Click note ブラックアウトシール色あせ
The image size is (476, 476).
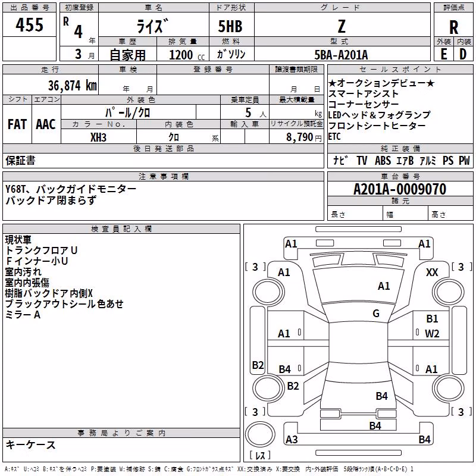click(x=64, y=303)
